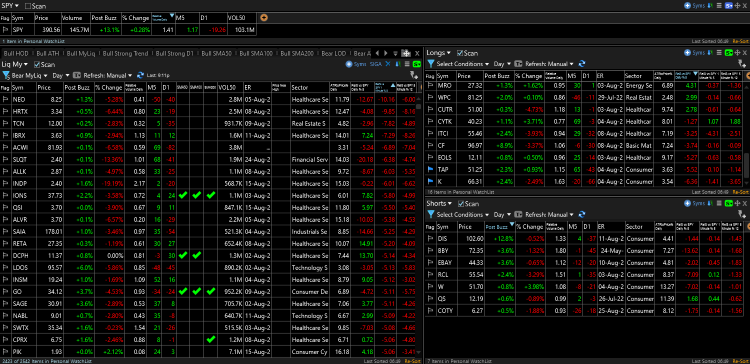Screen dimensions: 750x364
Task: Click the refresh arrows icon in Liq My panel
Action: pos(140,76)
